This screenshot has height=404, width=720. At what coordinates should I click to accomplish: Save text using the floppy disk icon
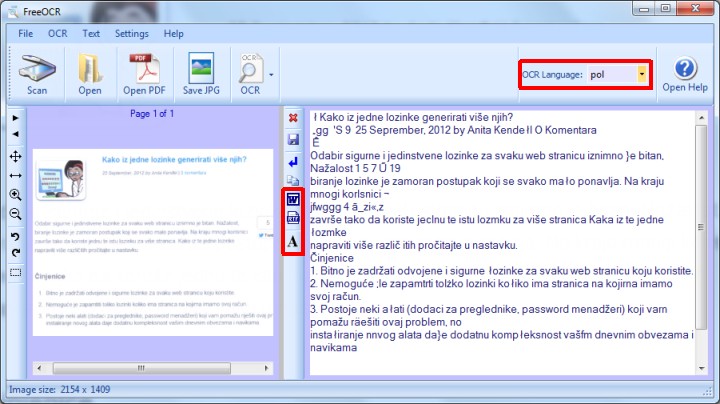click(293, 140)
